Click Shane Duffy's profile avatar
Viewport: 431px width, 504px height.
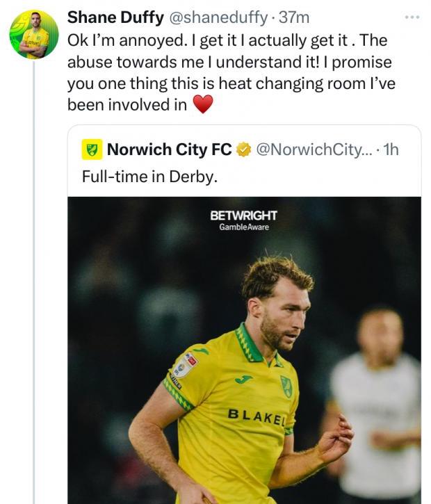(34, 34)
